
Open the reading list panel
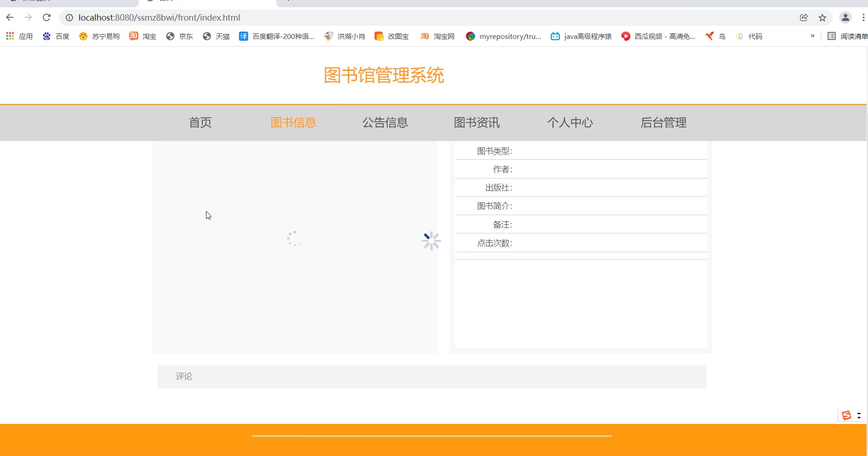coord(847,36)
